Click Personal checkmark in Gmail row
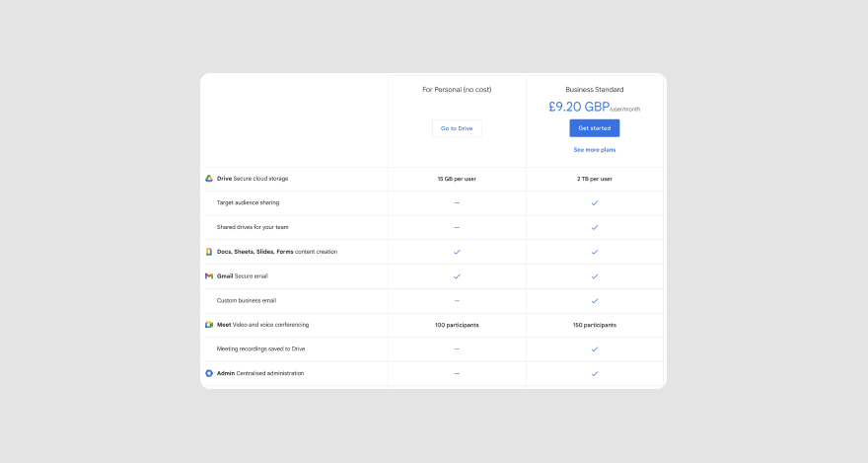 tap(457, 275)
